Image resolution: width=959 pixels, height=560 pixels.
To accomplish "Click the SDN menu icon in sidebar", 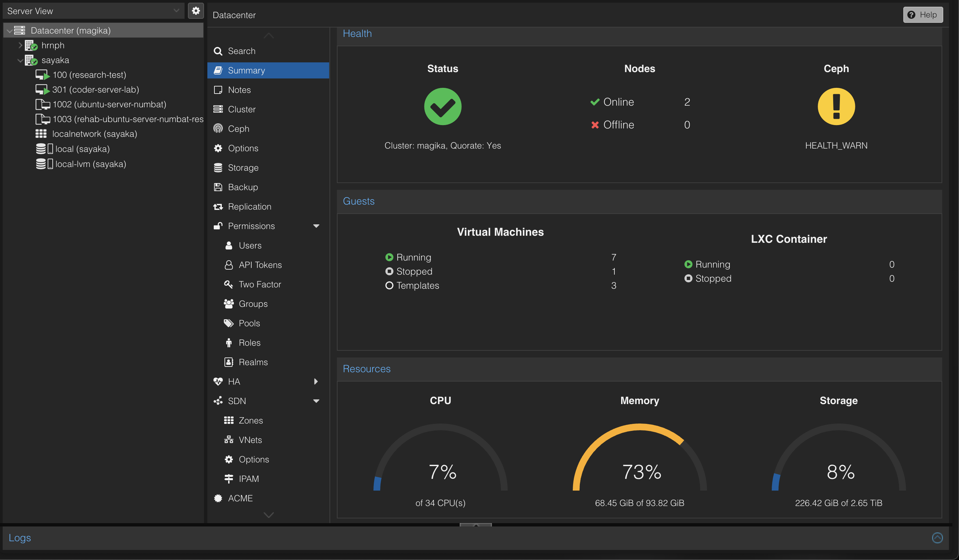I will point(219,401).
